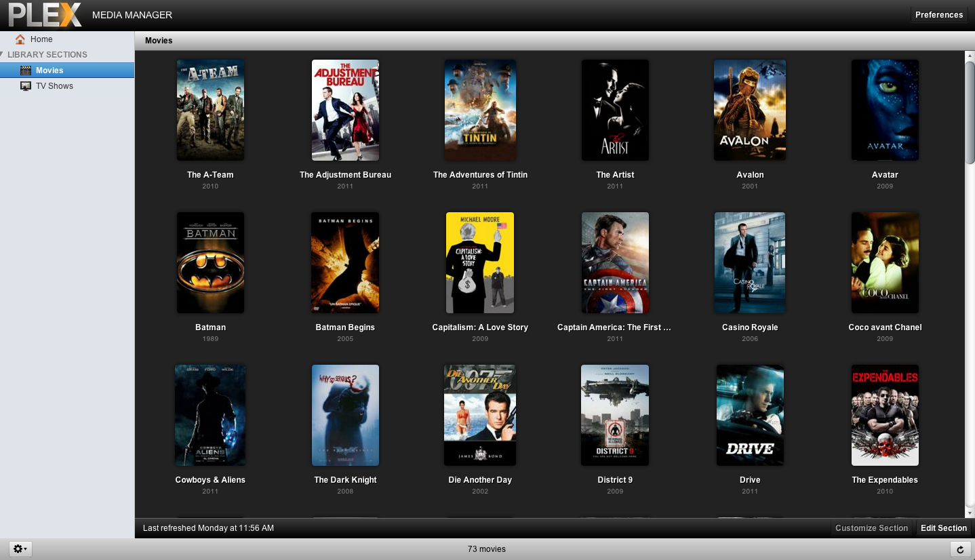The width and height of the screenshot is (975, 560).
Task: Click the Movies clapperboard icon in the sidebar
Action: click(x=26, y=70)
